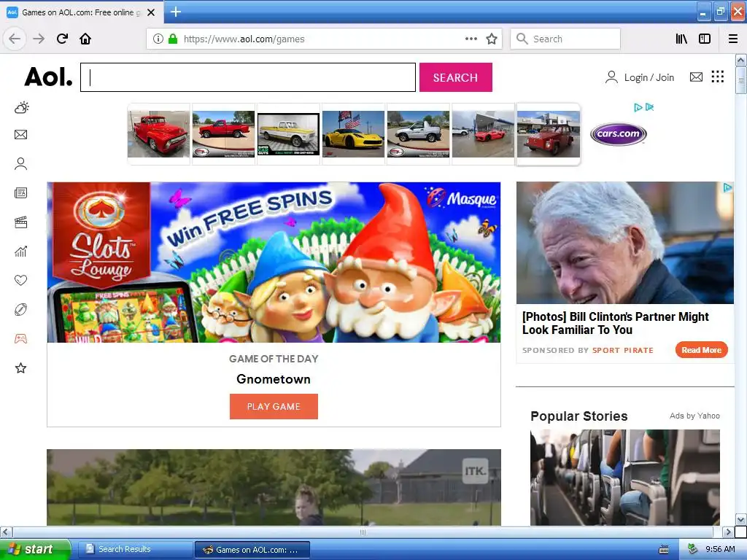Click the system tray network icon
This screenshot has width=747, height=560.
[x=693, y=549]
